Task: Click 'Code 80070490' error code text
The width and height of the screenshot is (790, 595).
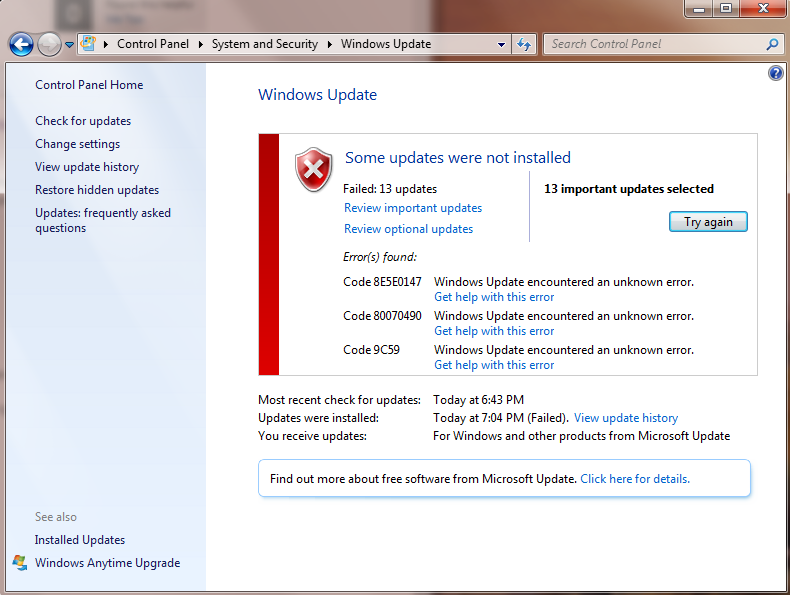Action: pyautogui.click(x=382, y=316)
